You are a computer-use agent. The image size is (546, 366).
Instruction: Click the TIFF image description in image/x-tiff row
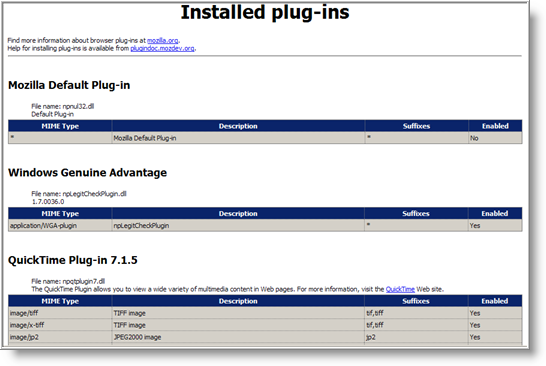coord(238,325)
